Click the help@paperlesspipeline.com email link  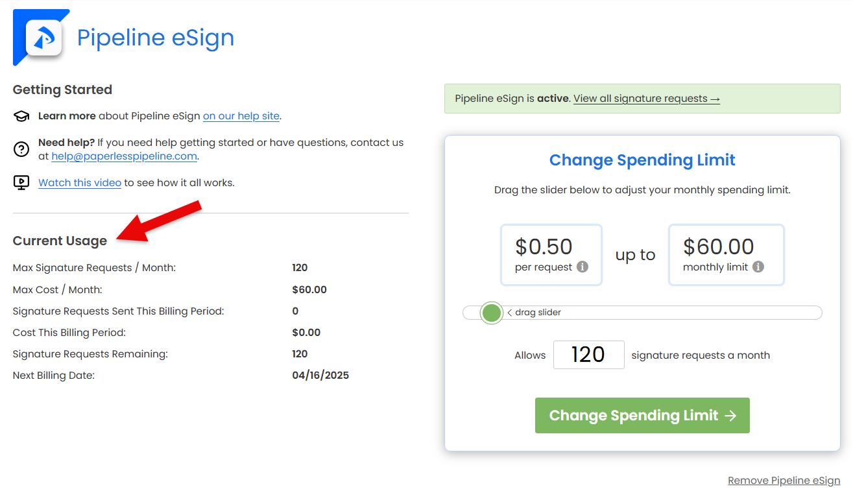tap(125, 156)
